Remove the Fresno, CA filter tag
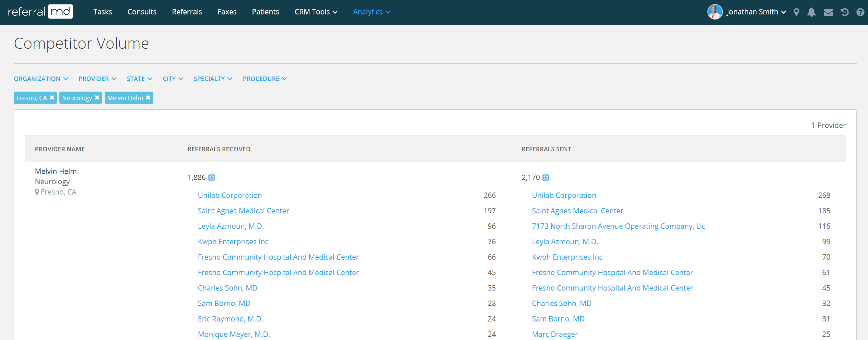The width and height of the screenshot is (868, 340). pyautogui.click(x=52, y=97)
